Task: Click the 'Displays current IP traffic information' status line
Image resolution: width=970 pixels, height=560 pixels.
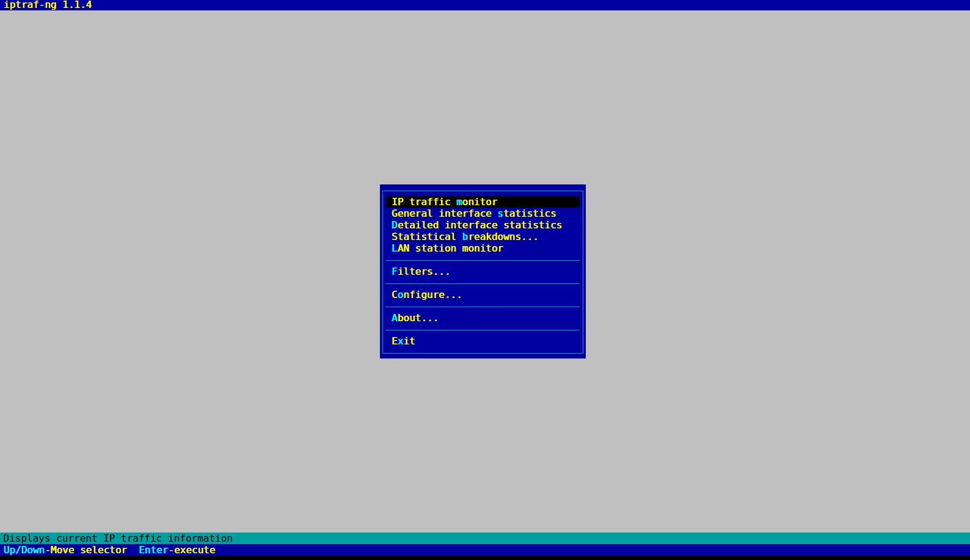Action: point(118,538)
